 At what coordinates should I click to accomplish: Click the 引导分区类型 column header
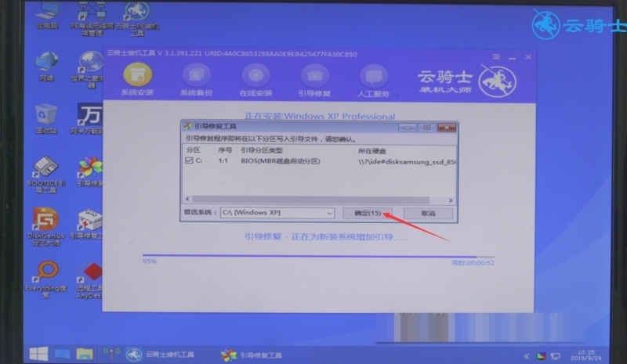[x=262, y=150]
